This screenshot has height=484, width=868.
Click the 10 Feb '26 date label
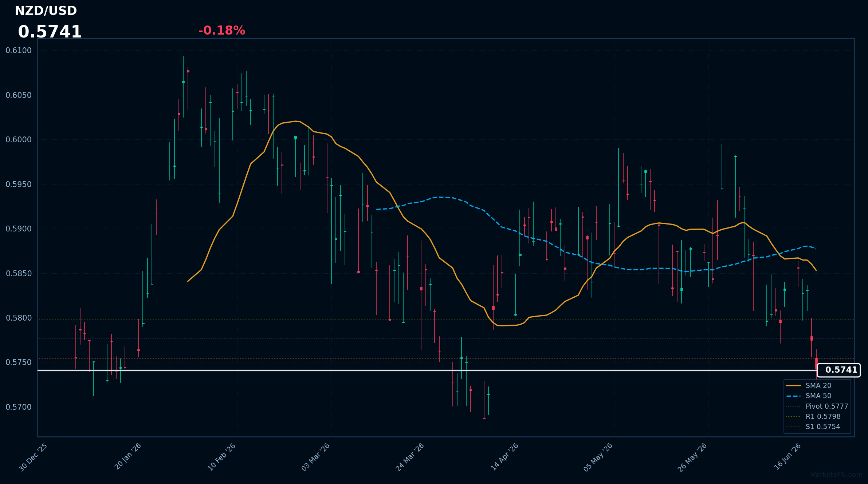[222, 457]
